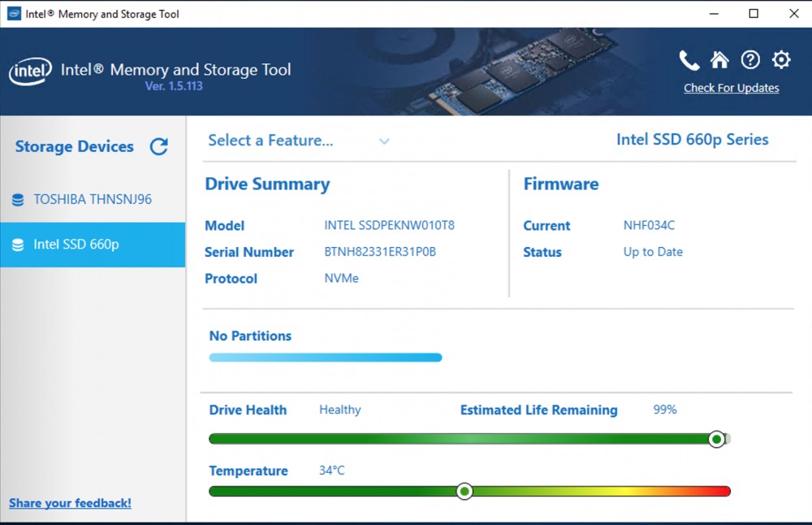The width and height of the screenshot is (812, 525).
Task: Click the home icon in the header
Action: [720, 59]
